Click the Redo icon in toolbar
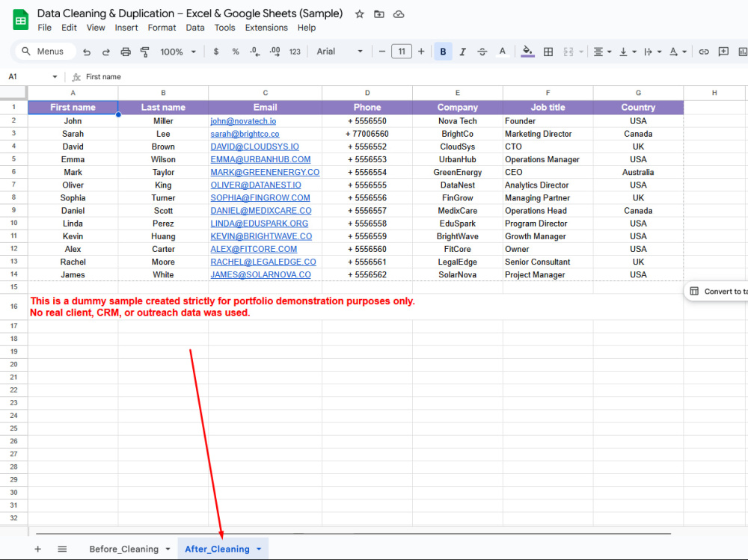This screenshot has width=748, height=560. click(106, 52)
